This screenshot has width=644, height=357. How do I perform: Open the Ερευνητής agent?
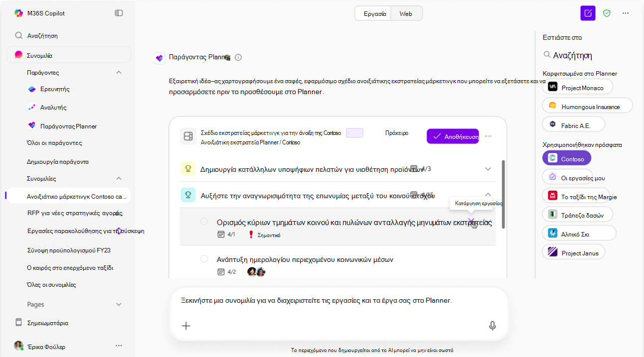click(x=48, y=89)
